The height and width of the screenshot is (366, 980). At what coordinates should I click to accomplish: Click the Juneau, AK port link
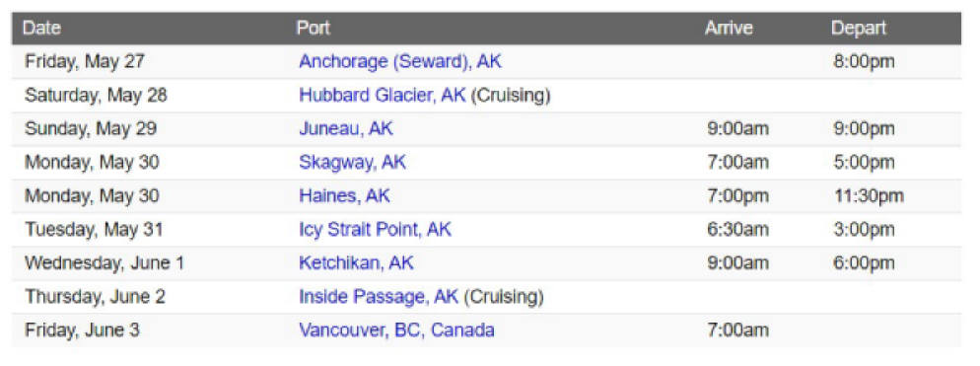(x=346, y=129)
